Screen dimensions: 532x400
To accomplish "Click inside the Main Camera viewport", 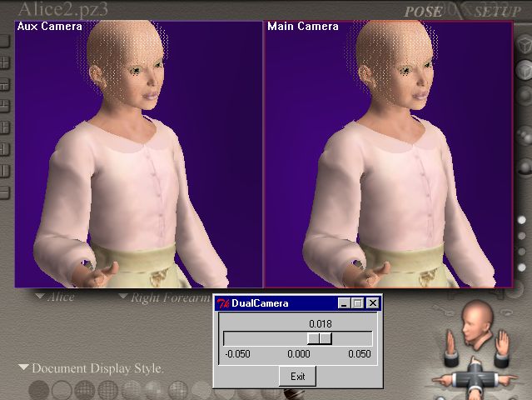I will click(x=388, y=154).
